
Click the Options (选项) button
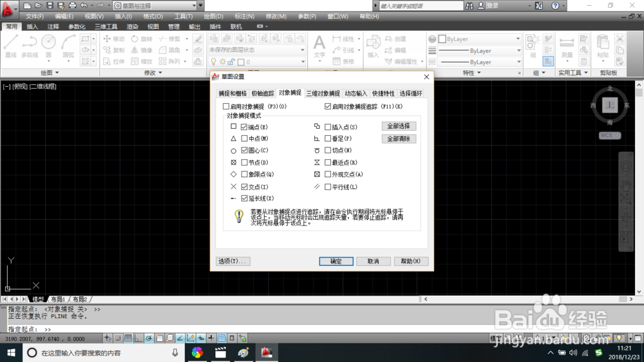pyautogui.click(x=232, y=262)
